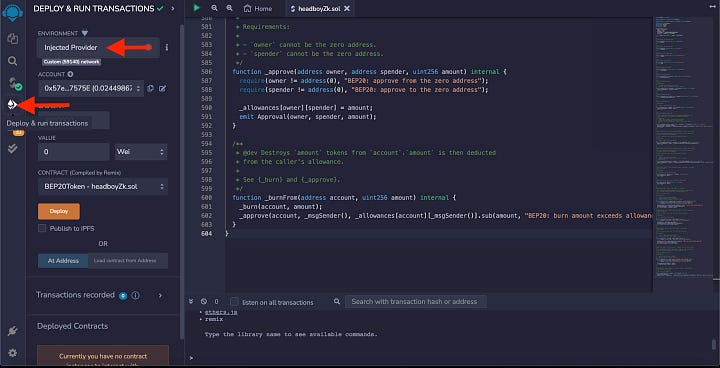Click the VALUE input field showing 0
The width and height of the screenshot is (720, 368).
coord(74,152)
